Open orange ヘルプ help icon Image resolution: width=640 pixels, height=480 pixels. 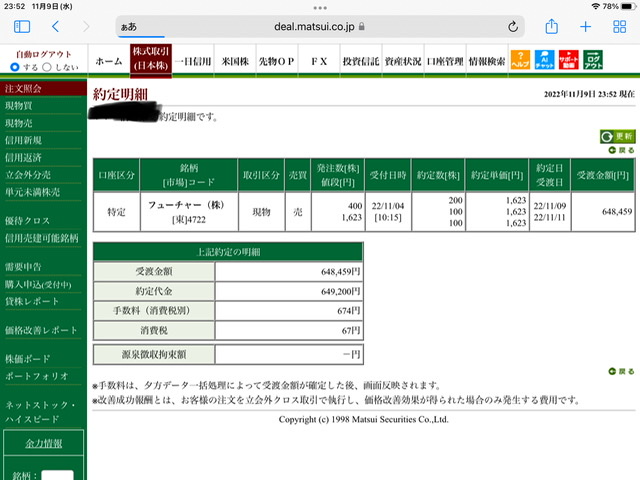520,60
